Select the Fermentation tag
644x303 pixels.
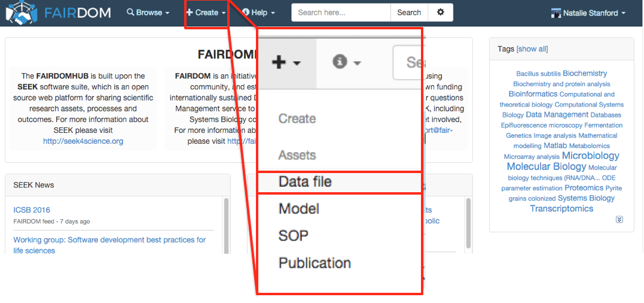click(603, 125)
